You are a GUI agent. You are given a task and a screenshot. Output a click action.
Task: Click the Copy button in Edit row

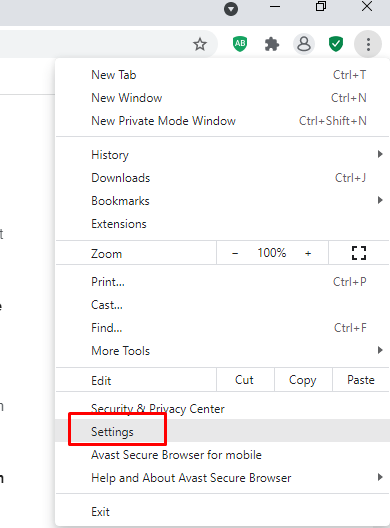303,380
